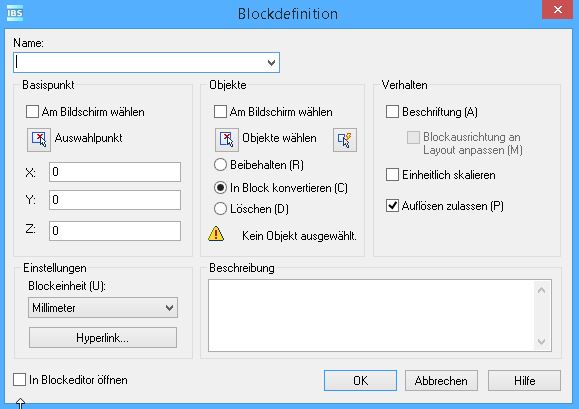
Task: Click the yellow warning triangle icon
Action: pyautogui.click(x=216, y=234)
